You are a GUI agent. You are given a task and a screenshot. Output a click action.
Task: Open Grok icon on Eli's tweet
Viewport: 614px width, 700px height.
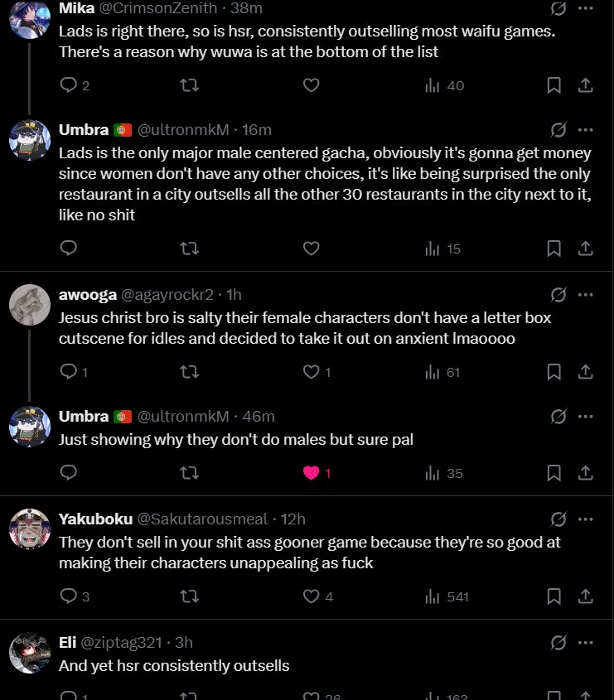coord(558,642)
